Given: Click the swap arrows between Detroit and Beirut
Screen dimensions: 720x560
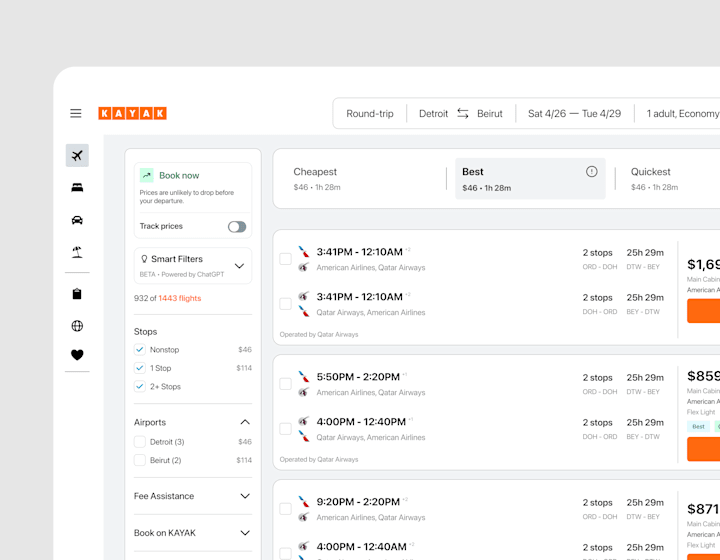Looking at the screenshot, I should (463, 113).
